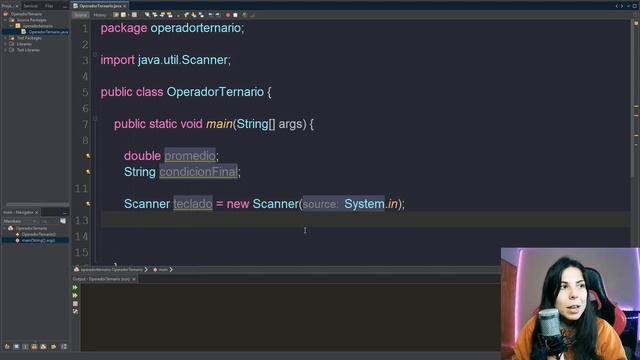Click Find Next Occurrence icon
The width and height of the screenshot is (640, 360).
click(x=162, y=15)
